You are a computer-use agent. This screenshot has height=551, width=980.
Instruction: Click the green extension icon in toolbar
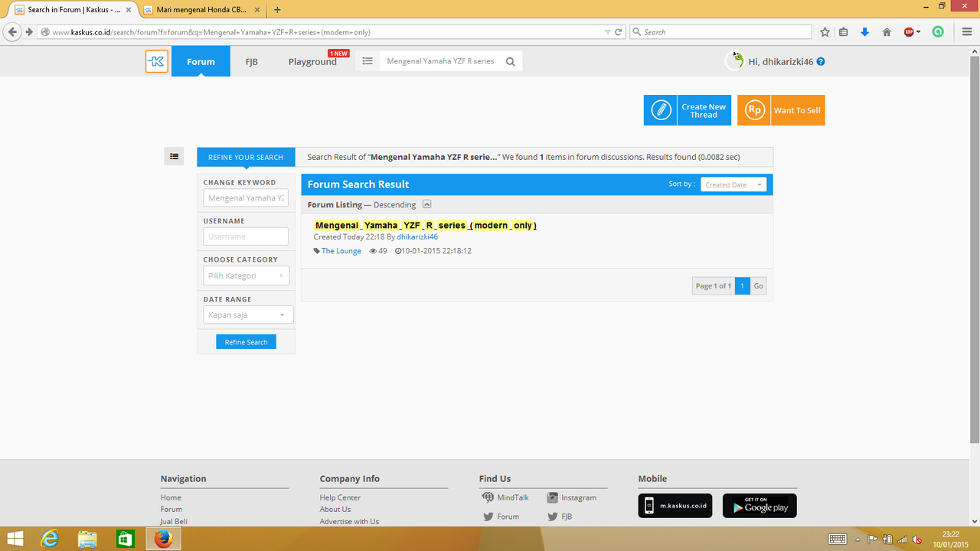938,32
